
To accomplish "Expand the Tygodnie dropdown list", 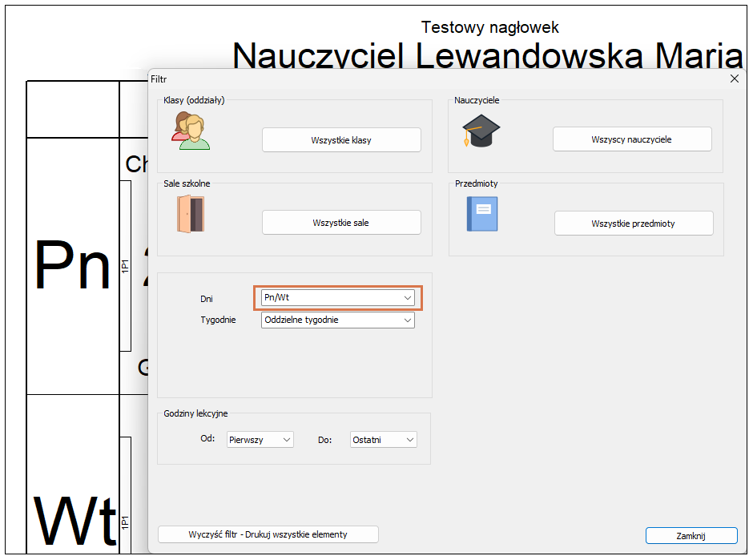I will point(337,320).
